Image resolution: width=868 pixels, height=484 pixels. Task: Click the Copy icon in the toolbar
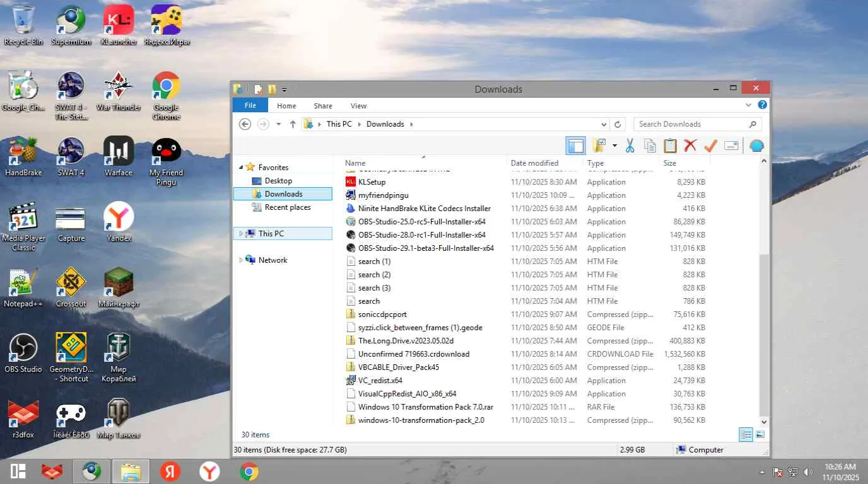coord(650,146)
